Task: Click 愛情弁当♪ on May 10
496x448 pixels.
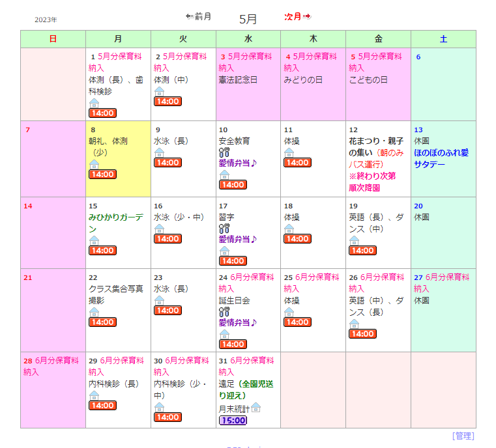Action: (237, 163)
